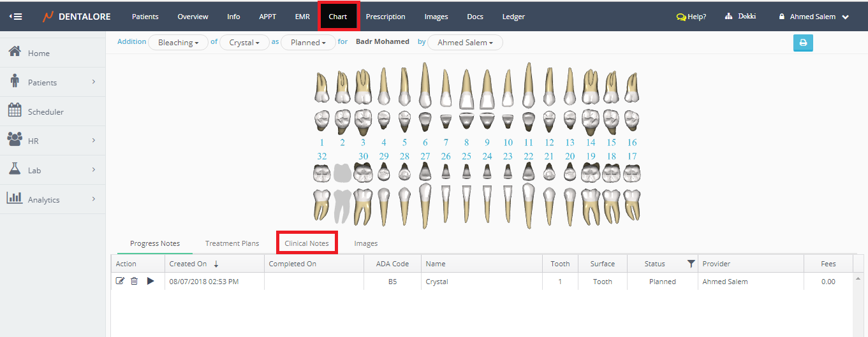The height and width of the screenshot is (337, 868).
Task: Click the print icon button
Action: coord(803,43)
